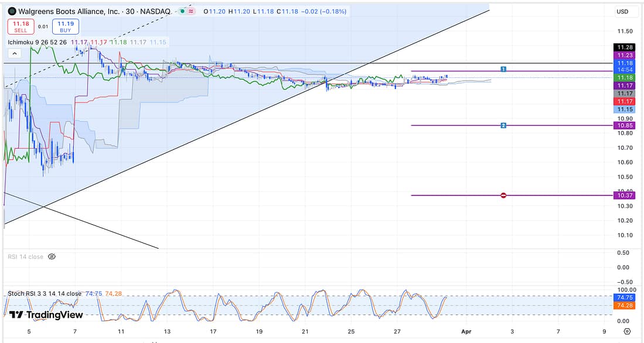Toggle visibility of hidden RSI 14 indicator
Screen dimensions: 644x343
point(51,256)
